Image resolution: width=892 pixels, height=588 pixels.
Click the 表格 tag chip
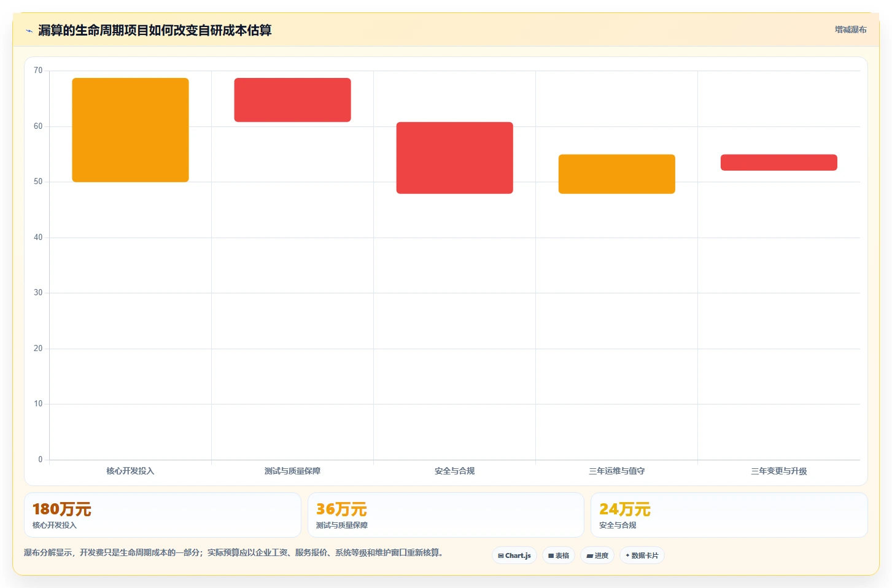(x=559, y=555)
